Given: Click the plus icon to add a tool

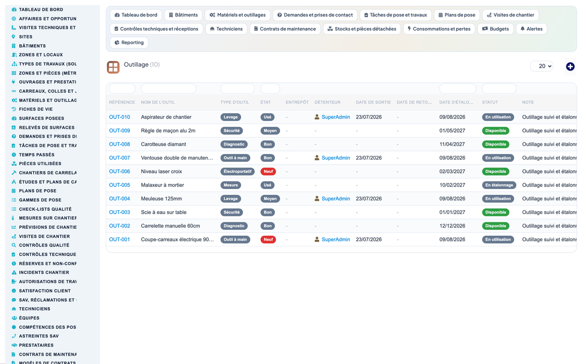Looking at the screenshot, I should click(570, 67).
